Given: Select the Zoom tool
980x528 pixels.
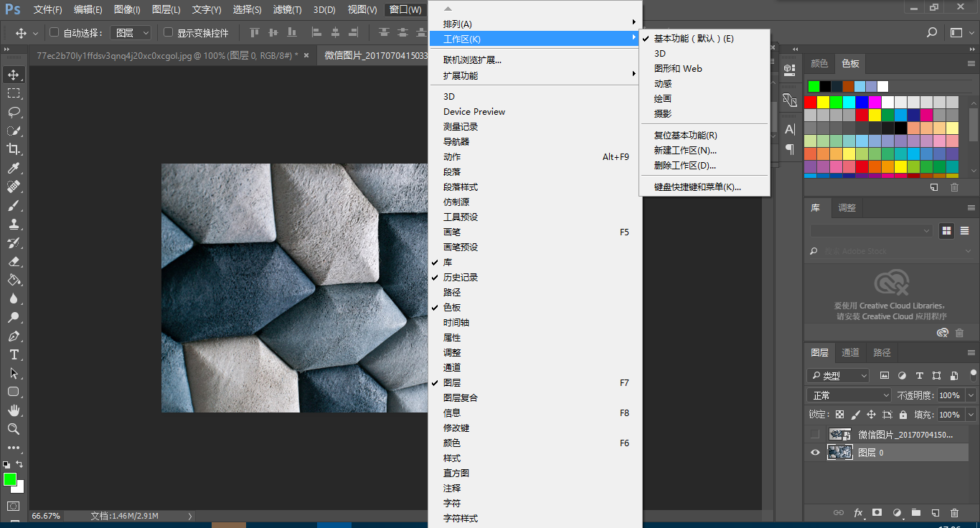Looking at the screenshot, I should (14, 429).
